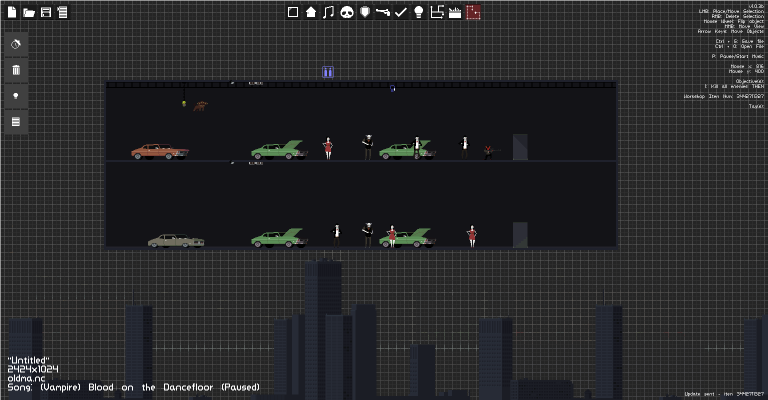Click the oldma.nc text
Screen dimensions: 768x400
pyautogui.click(x=26, y=378)
